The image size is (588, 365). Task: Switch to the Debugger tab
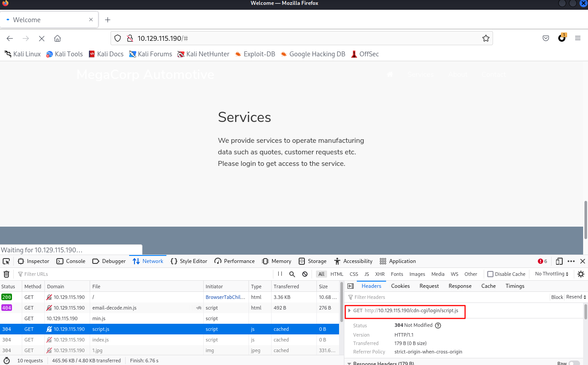(x=109, y=261)
